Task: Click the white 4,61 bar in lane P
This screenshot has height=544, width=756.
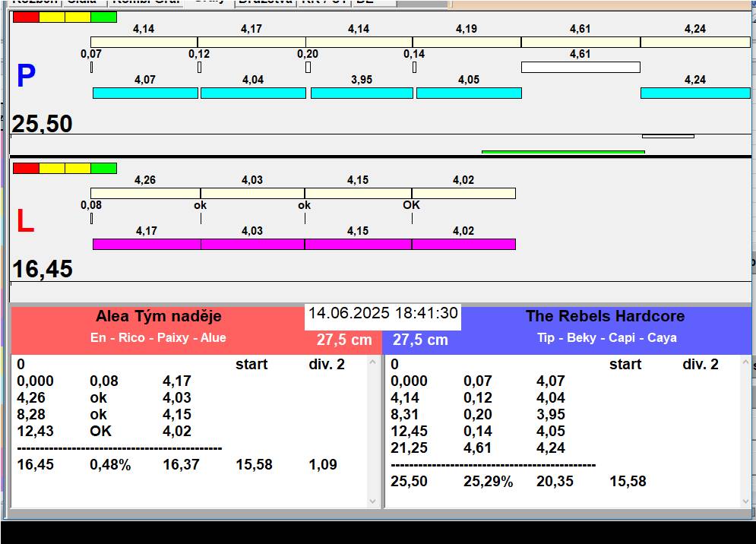Action: [580, 68]
